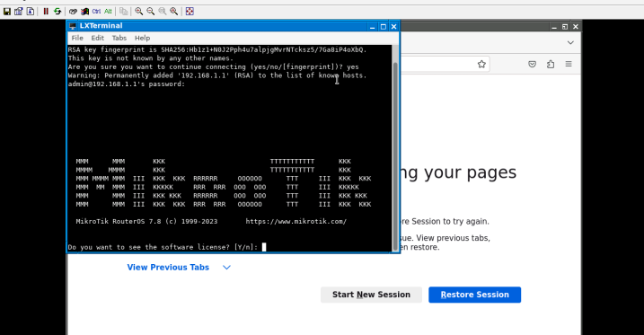Viewport: 644px width, 335px height.
Task: Close the Firefox window behind the terminal
Action: click(x=576, y=27)
